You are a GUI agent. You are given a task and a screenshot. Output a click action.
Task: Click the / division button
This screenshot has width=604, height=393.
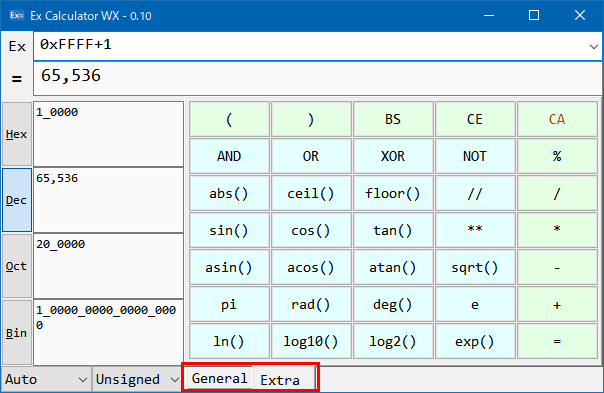[557, 193]
